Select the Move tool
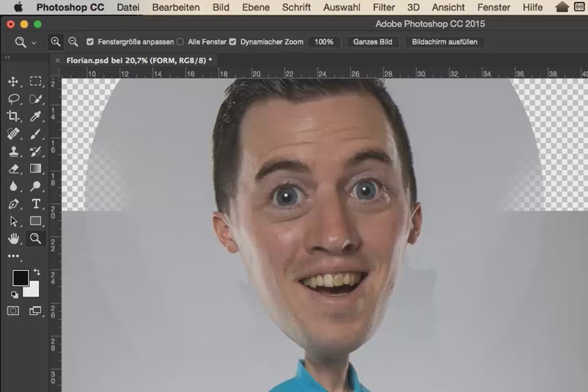This screenshot has height=392, width=588. click(x=13, y=81)
